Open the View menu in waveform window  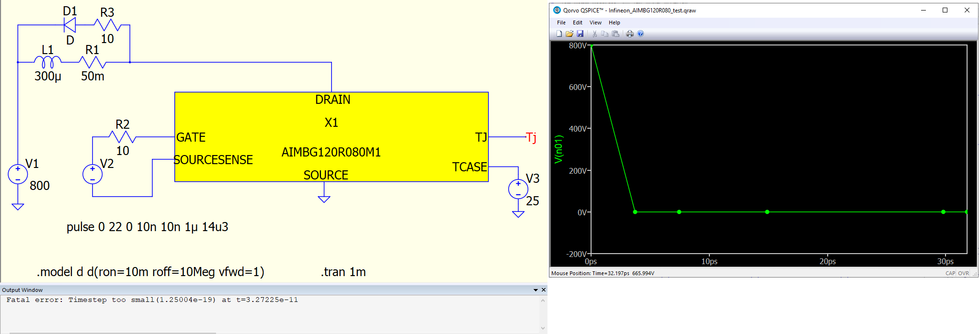(595, 22)
